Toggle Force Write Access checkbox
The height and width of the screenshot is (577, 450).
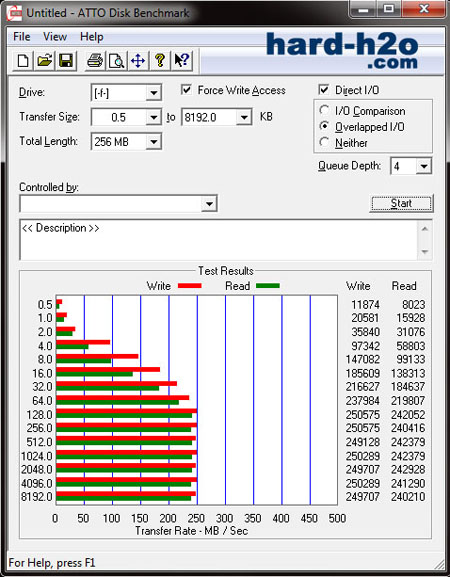187,90
